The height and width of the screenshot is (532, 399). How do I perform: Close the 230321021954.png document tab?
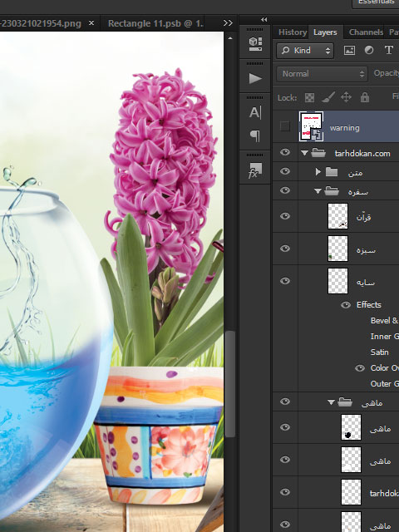point(91,23)
